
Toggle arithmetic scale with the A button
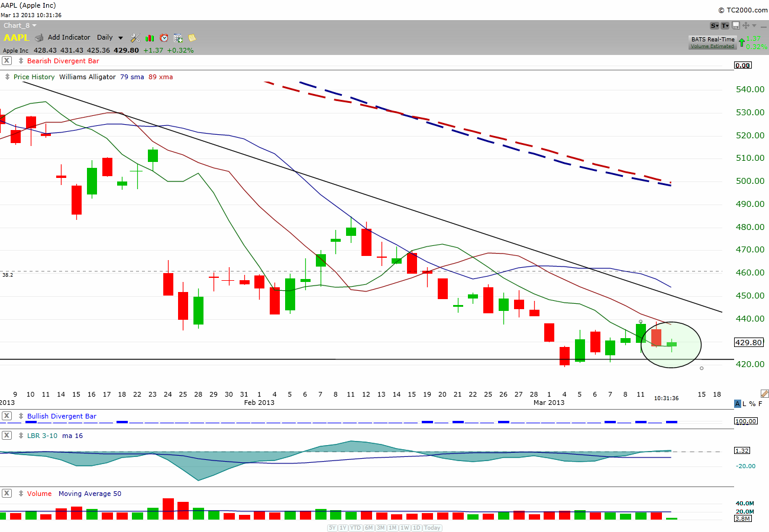tap(738, 404)
